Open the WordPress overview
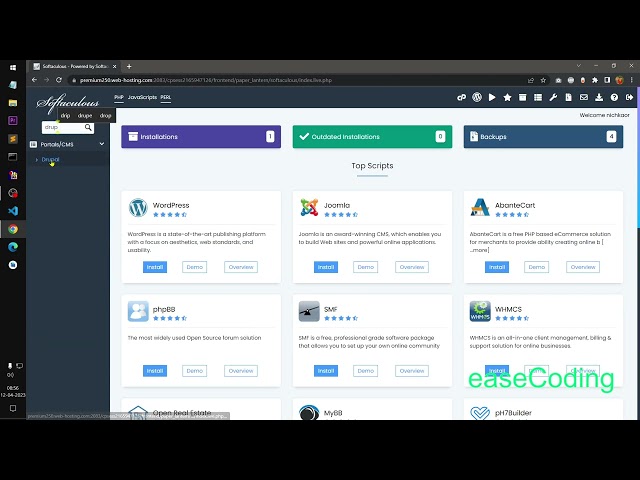Image resolution: width=640 pixels, height=480 pixels. tap(241, 267)
